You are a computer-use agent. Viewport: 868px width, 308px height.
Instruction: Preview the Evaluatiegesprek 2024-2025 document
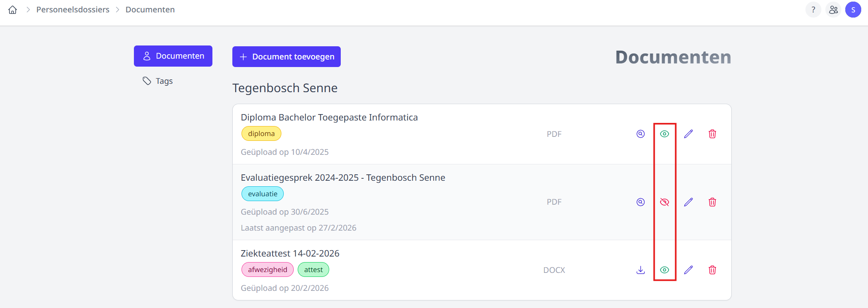pos(640,202)
